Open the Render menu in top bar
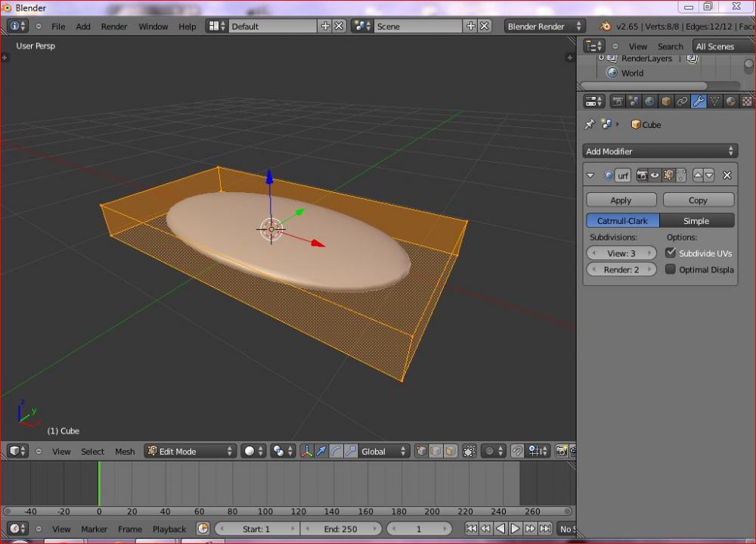 114,26
